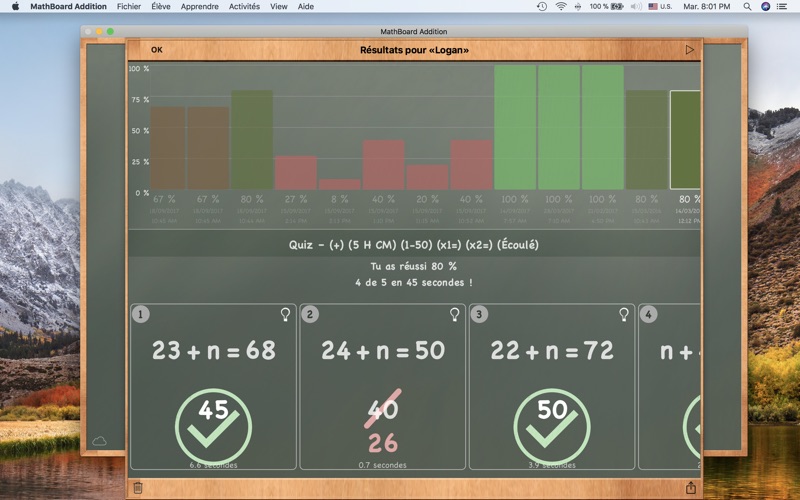Click the OK button in results header
The height and width of the screenshot is (500, 800).
point(157,50)
